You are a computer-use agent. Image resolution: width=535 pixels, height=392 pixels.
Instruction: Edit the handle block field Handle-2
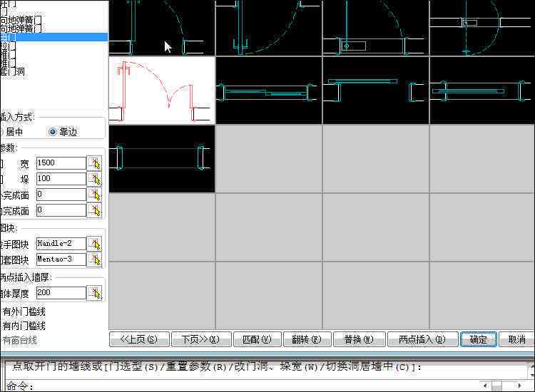click(x=61, y=243)
